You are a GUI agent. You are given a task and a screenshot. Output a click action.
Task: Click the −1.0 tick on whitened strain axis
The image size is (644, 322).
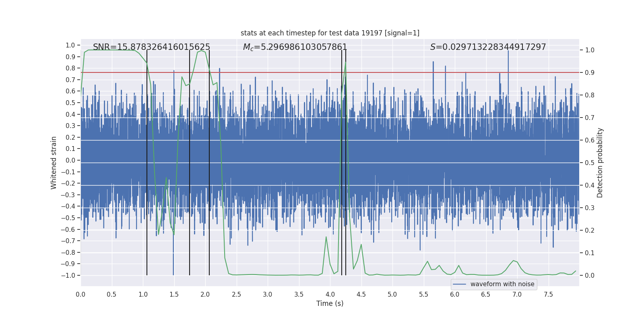[x=68, y=275]
